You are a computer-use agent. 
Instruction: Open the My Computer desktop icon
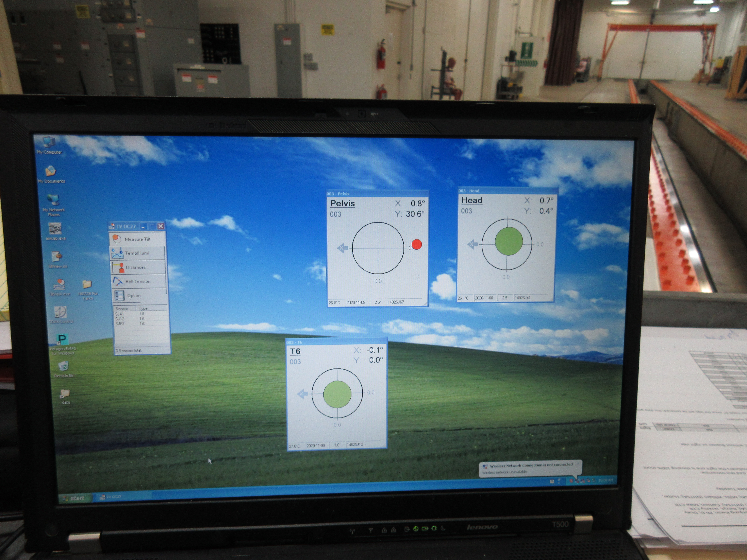(49, 145)
